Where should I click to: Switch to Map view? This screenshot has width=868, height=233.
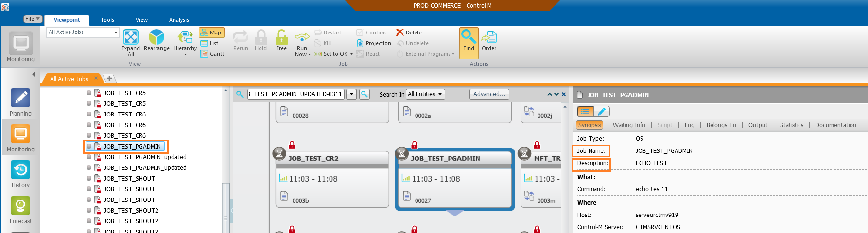[x=211, y=33]
